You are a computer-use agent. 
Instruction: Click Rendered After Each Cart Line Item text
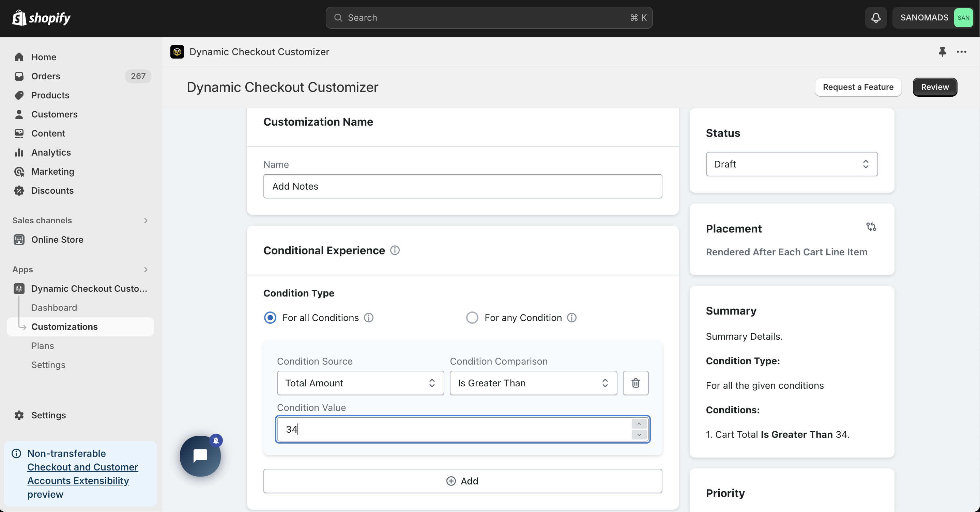click(786, 252)
